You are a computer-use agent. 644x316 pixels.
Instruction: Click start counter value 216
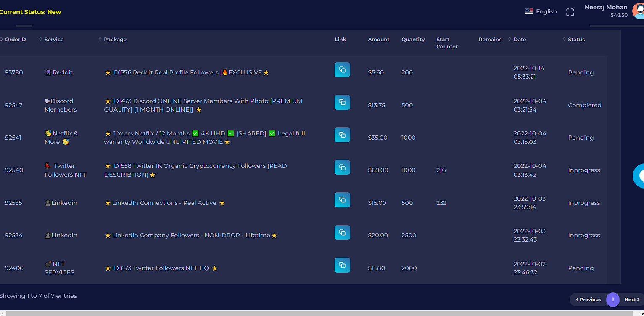441,170
